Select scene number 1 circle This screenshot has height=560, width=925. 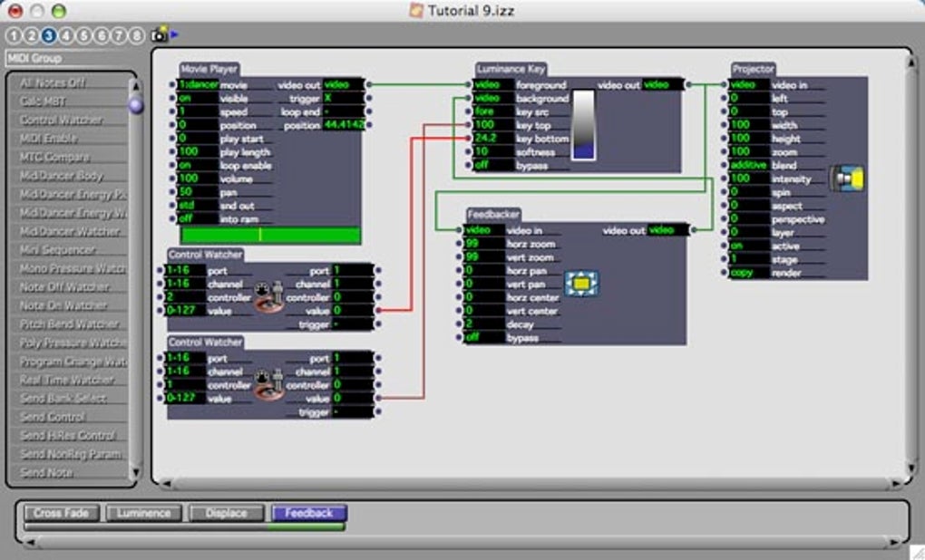point(14,36)
